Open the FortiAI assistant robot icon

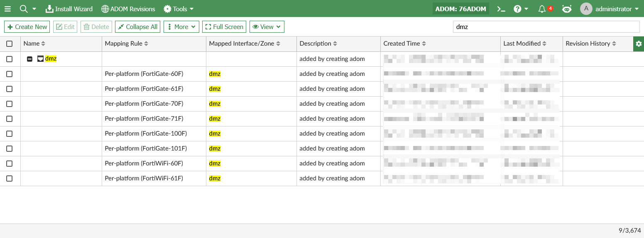(x=567, y=9)
